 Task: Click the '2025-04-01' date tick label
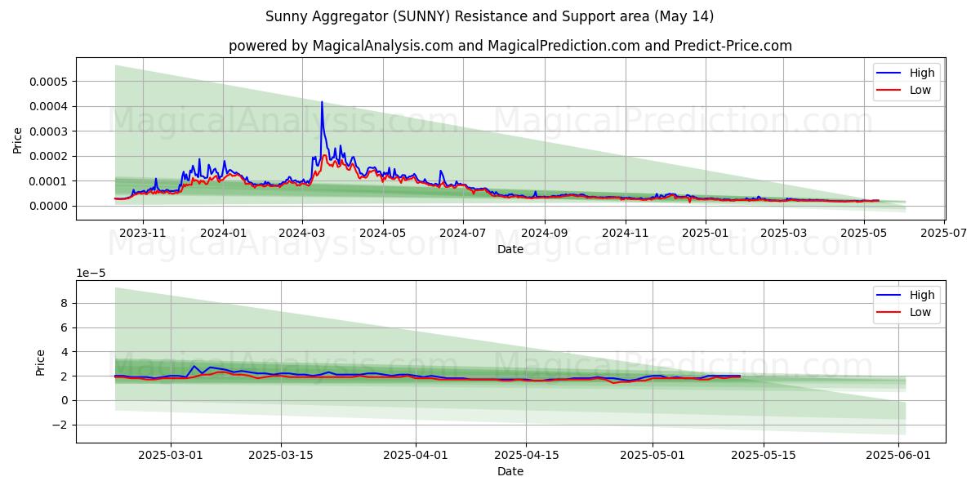tap(415, 455)
